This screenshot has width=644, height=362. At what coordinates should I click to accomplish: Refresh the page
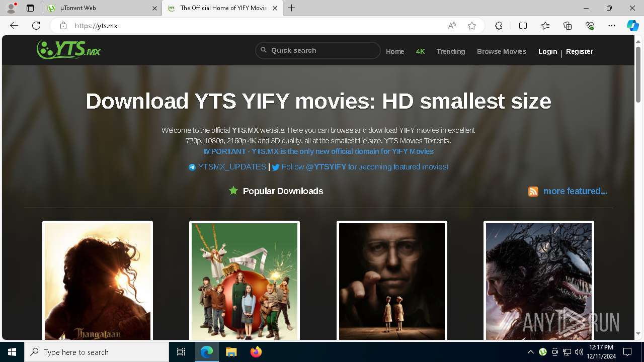click(36, 26)
